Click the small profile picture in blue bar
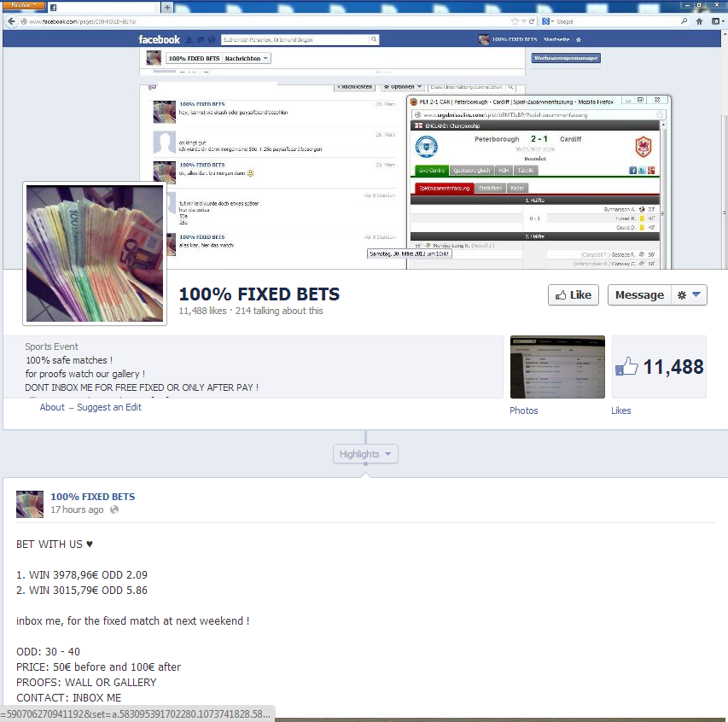728x722 pixels. (483, 39)
